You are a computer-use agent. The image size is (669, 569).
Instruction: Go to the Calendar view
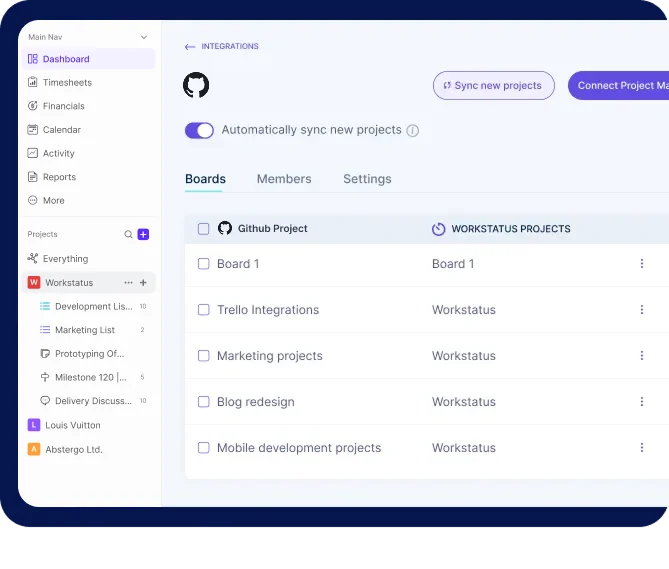click(61, 130)
